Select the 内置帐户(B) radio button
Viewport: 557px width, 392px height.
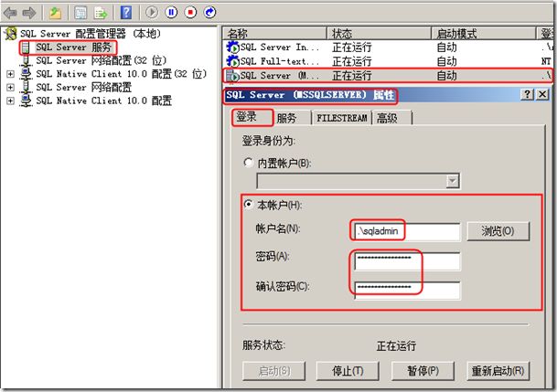[x=248, y=163]
